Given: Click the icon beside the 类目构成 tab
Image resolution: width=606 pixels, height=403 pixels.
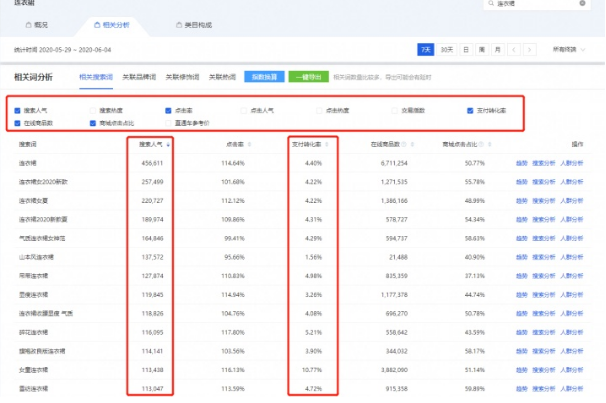Looking at the screenshot, I should coord(179,25).
